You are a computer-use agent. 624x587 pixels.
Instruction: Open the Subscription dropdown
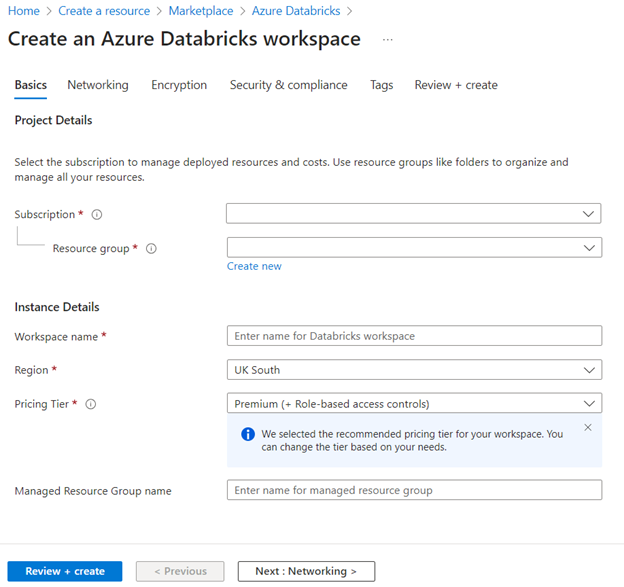pos(413,213)
